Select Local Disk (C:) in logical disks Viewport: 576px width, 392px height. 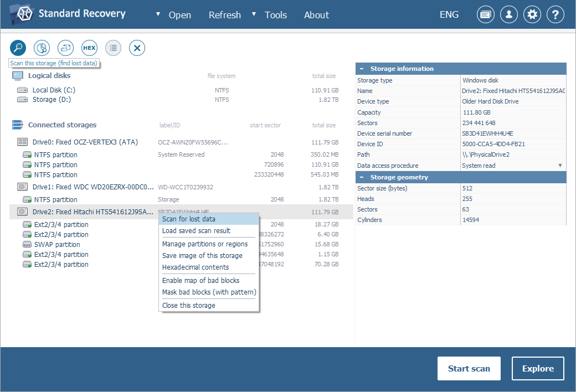[53, 90]
